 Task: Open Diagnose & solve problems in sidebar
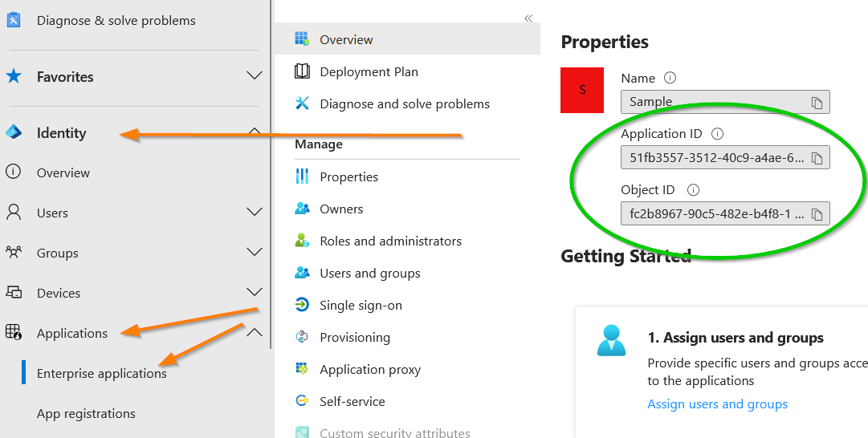pyautogui.click(x=116, y=21)
